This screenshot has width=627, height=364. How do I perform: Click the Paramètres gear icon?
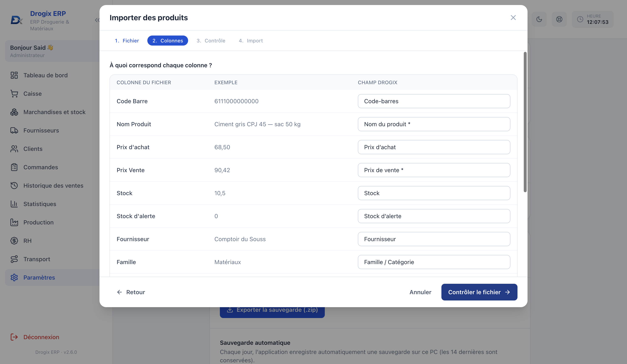14,278
